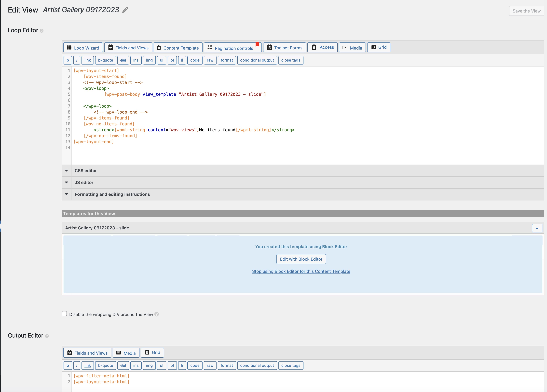Click italic 'i' quicktag in Output Editor
This screenshot has height=392, width=547.
(x=77, y=366)
